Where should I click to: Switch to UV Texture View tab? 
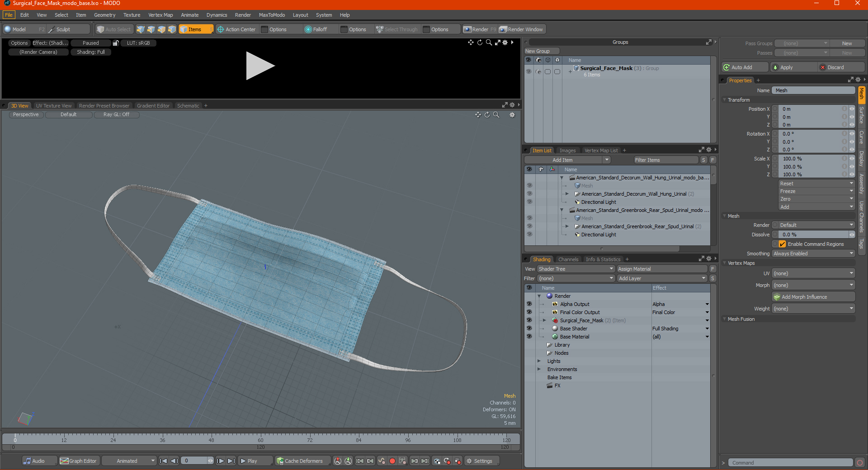pos(54,106)
